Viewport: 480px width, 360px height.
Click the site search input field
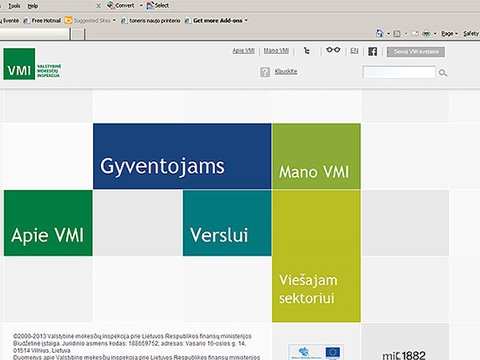click(399, 72)
